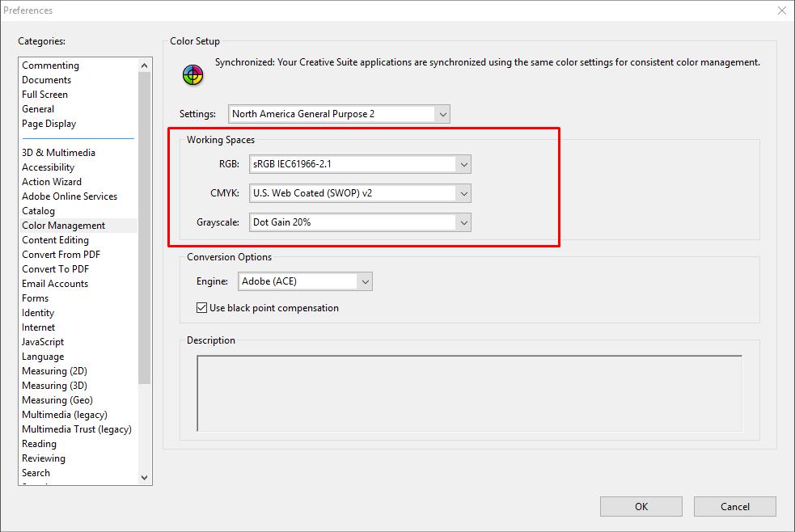The image size is (795, 532).
Task: Select the Internet category
Action: pyautogui.click(x=79, y=327)
